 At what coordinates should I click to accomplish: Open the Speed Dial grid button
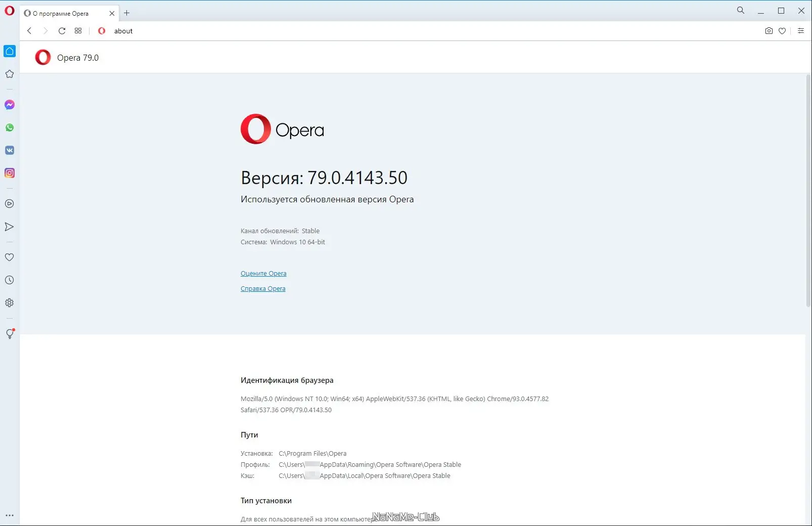point(78,31)
